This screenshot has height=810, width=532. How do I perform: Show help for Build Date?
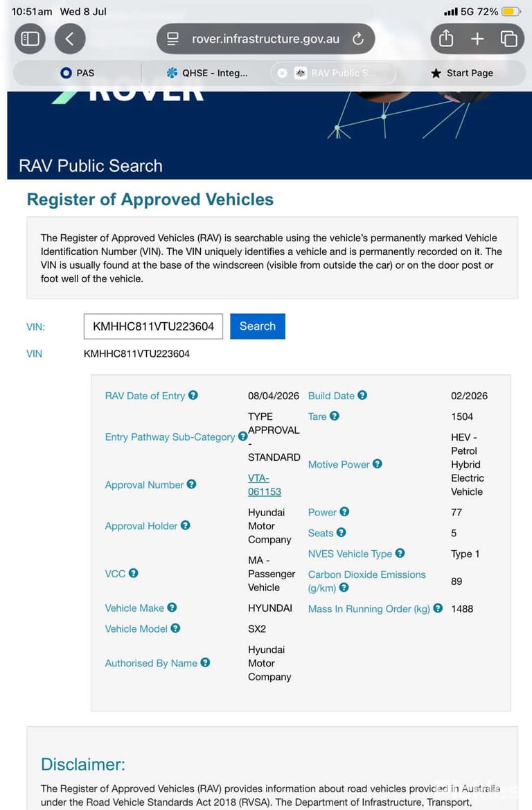pyautogui.click(x=362, y=395)
